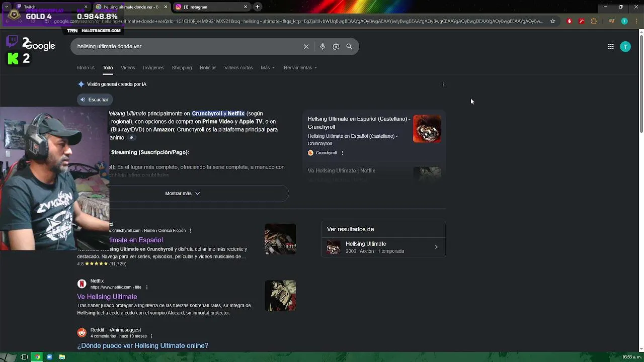Open the red wand extension icon
Viewport: 644px width, 362px height.
[x=582, y=21]
